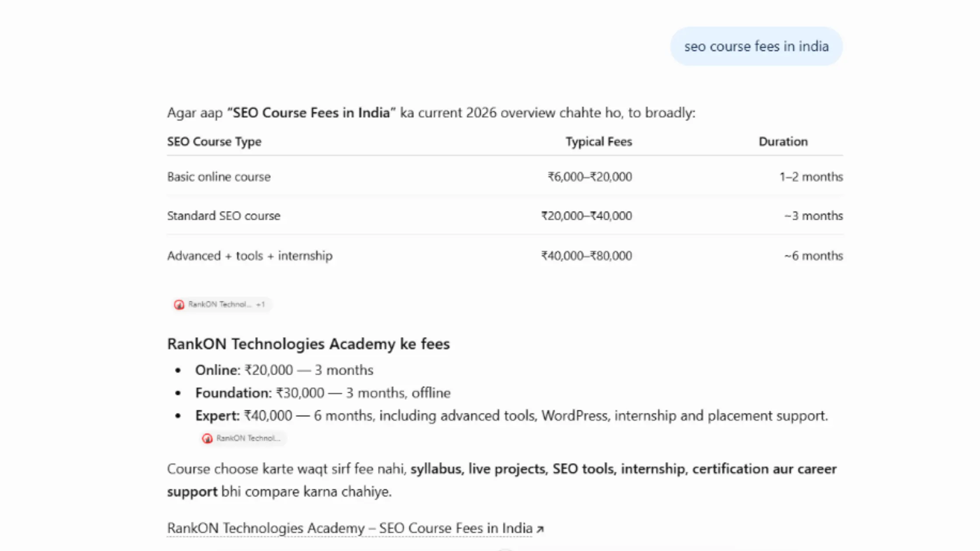The image size is (980, 551).
Task: Open the RankON Technol... +1 source chip below the table
Action: (x=222, y=304)
